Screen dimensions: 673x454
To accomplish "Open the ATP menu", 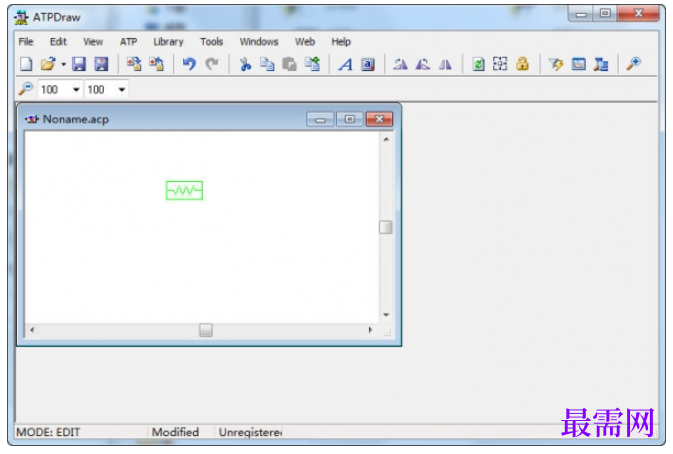I will coord(128,42).
